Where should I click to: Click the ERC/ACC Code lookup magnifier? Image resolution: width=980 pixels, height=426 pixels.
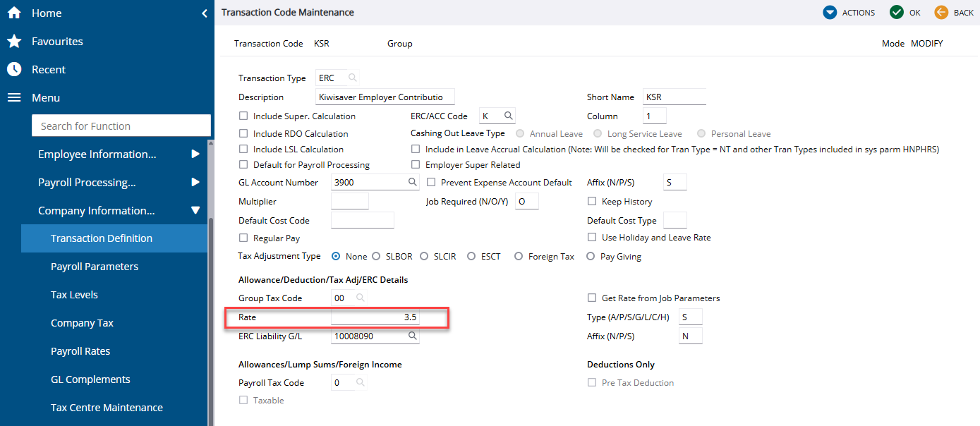click(x=507, y=116)
